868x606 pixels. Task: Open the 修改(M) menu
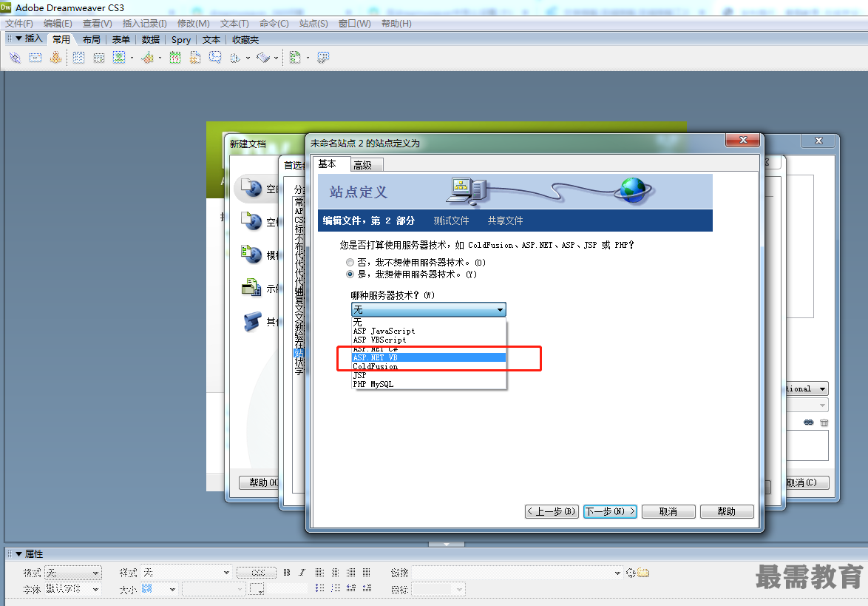pyautogui.click(x=193, y=23)
